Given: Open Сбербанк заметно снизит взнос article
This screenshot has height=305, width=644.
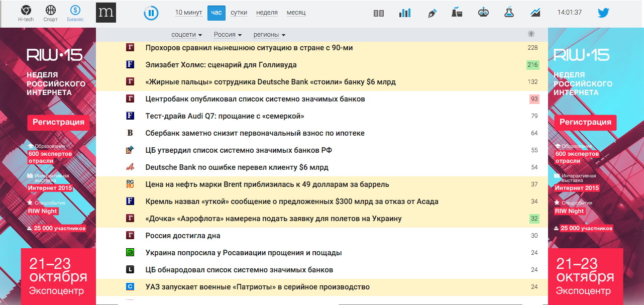Looking at the screenshot, I should pos(255,133).
